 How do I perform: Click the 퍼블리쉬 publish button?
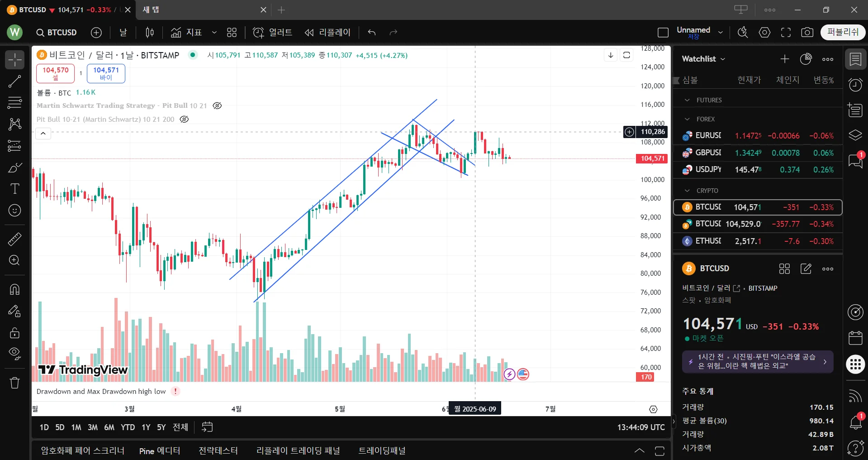[x=843, y=33]
